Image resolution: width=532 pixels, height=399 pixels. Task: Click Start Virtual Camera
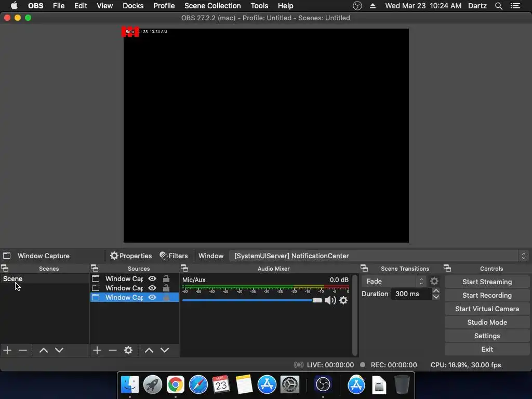(487, 309)
